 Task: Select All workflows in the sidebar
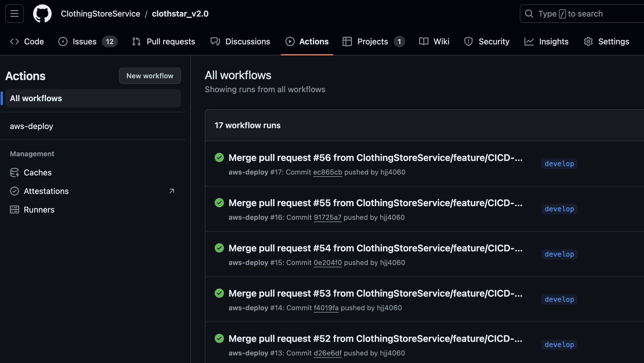pyautogui.click(x=36, y=98)
